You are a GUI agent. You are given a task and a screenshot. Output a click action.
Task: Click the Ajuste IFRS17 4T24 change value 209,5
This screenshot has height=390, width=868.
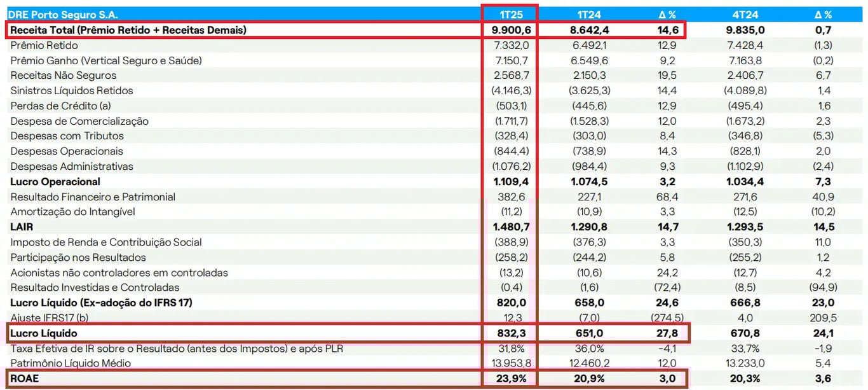coord(824,317)
